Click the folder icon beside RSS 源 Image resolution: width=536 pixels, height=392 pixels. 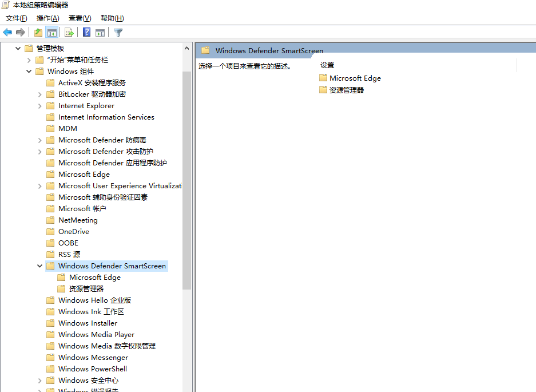[50, 255]
